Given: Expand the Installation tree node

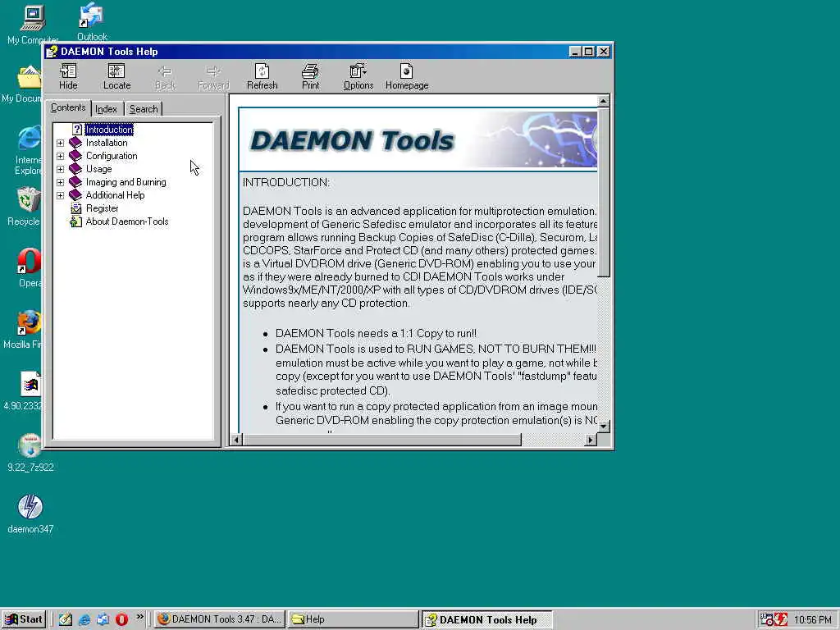Looking at the screenshot, I should pos(60,143).
